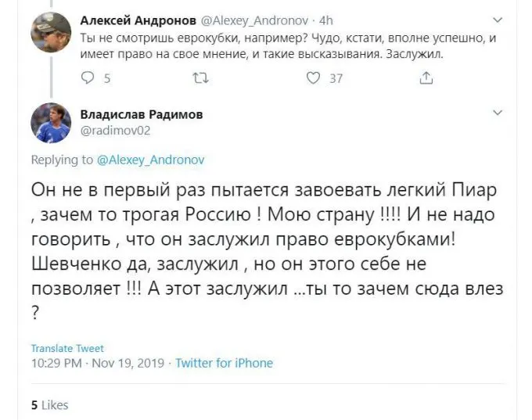Click the reply icon under Андронов's tweet
This screenshot has width=532, height=420.
click(88, 77)
